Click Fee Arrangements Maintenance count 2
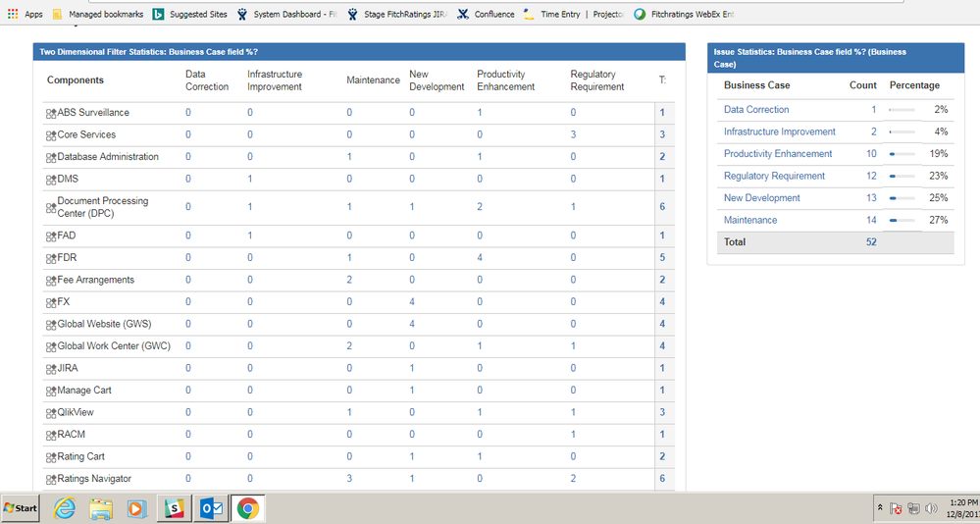The image size is (980, 524). click(x=349, y=280)
